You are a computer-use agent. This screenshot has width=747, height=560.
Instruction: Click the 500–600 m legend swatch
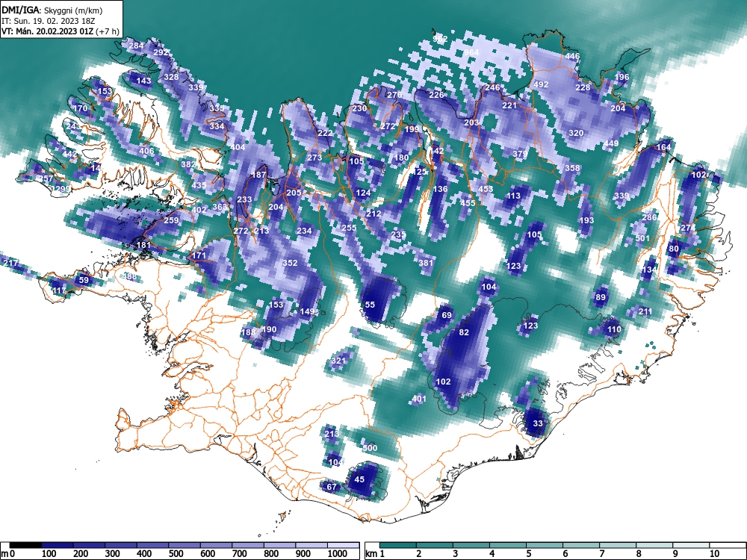[x=185, y=545]
